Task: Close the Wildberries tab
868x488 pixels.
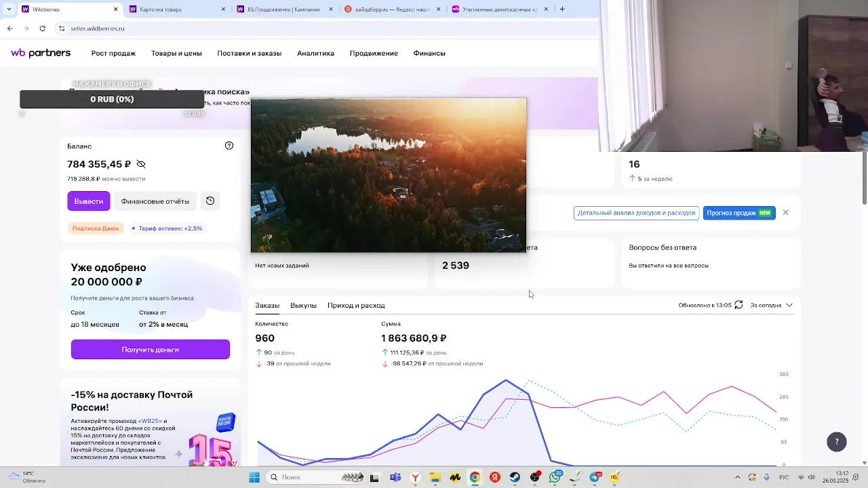Action: click(x=115, y=9)
